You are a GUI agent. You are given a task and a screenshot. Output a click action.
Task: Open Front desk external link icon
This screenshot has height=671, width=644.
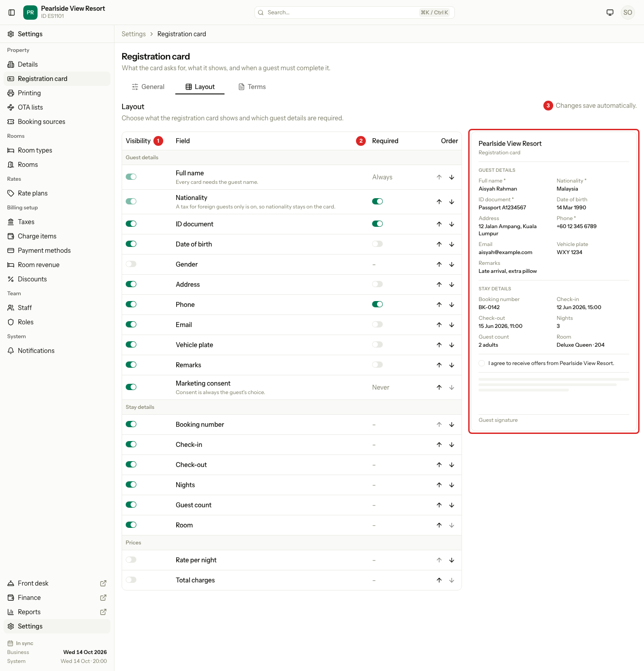103,583
